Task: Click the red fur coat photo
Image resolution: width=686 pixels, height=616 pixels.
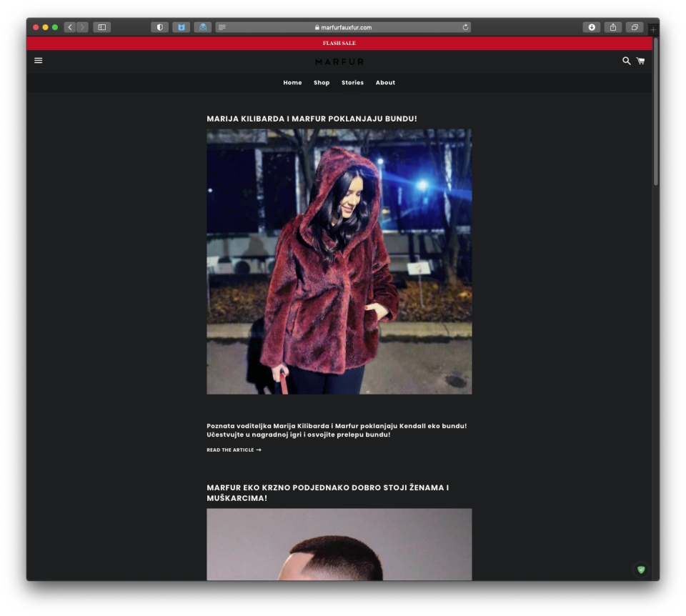Action: (339, 262)
